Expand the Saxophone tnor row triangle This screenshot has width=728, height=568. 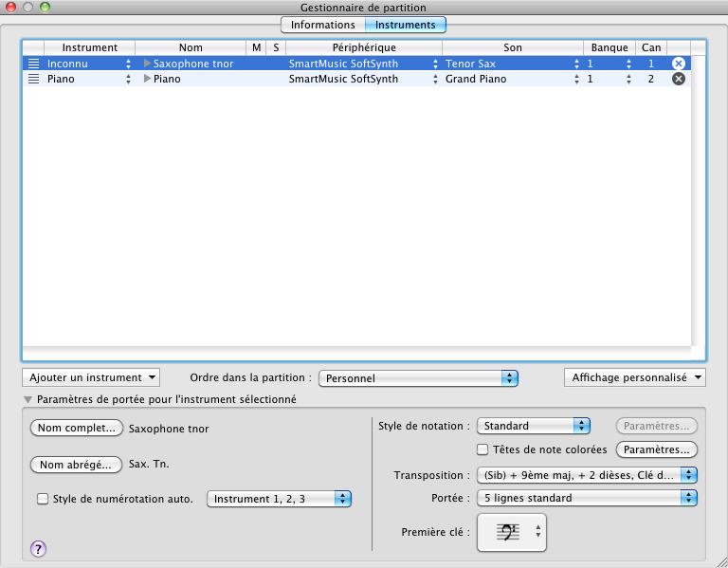(x=147, y=64)
